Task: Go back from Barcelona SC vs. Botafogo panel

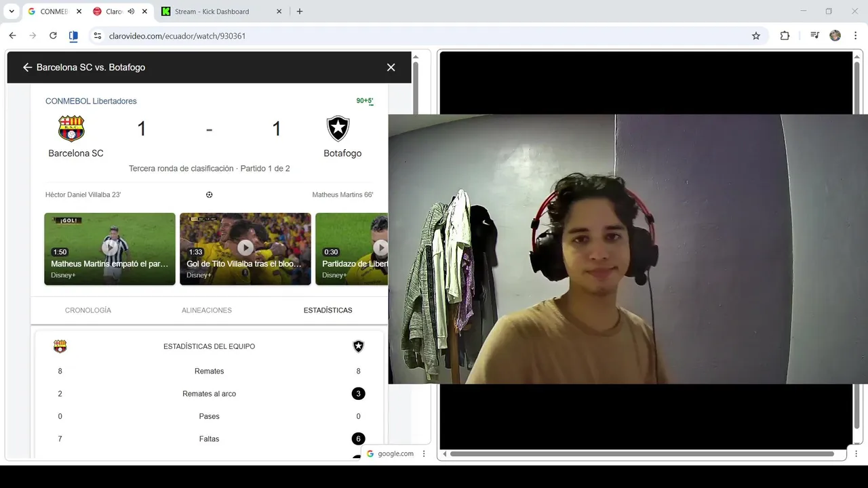Action: pos(27,67)
